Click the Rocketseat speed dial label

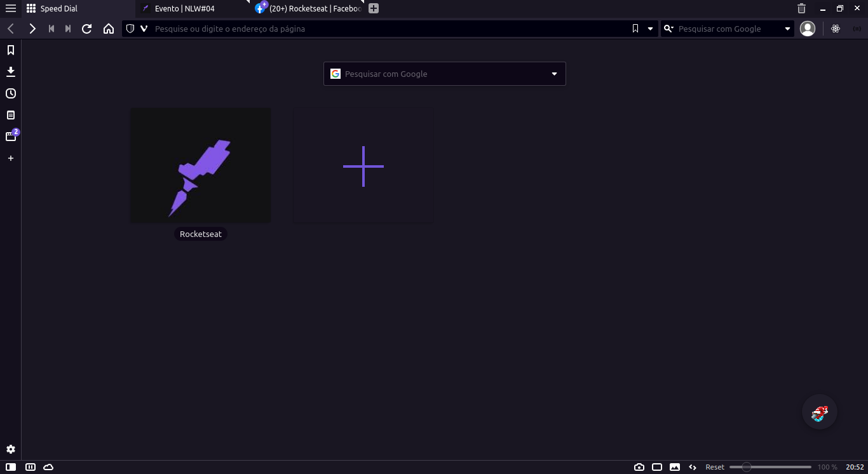tap(201, 234)
